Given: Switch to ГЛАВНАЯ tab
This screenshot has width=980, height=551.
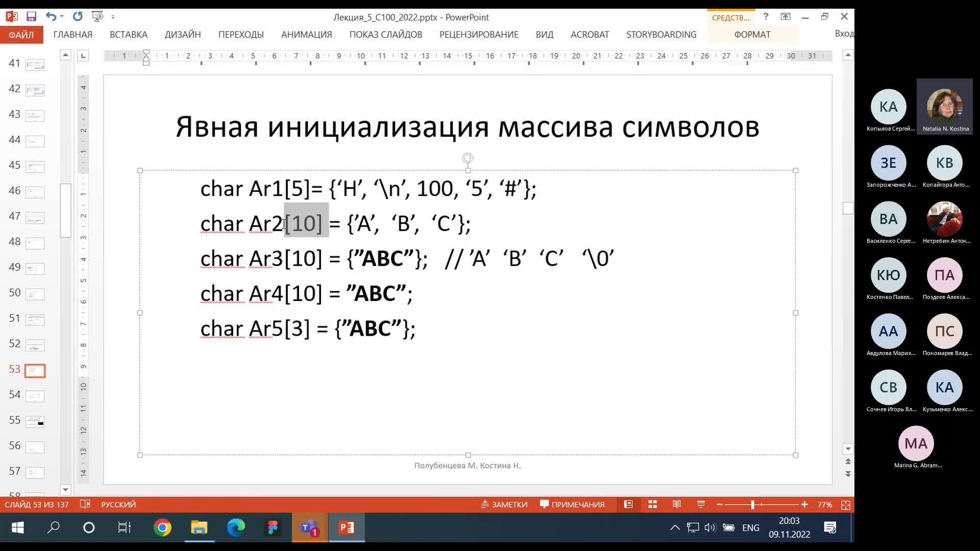Looking at the screenshot, I should (73, 35).
